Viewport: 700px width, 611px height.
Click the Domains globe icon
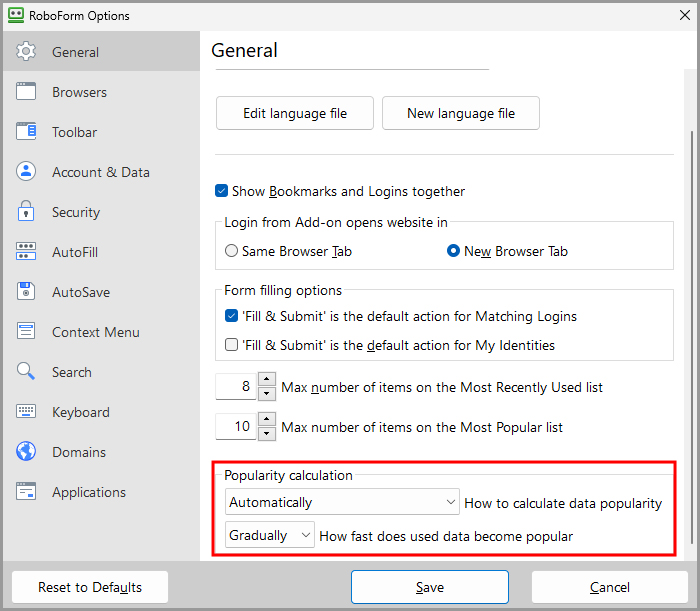tap(26, 451)
